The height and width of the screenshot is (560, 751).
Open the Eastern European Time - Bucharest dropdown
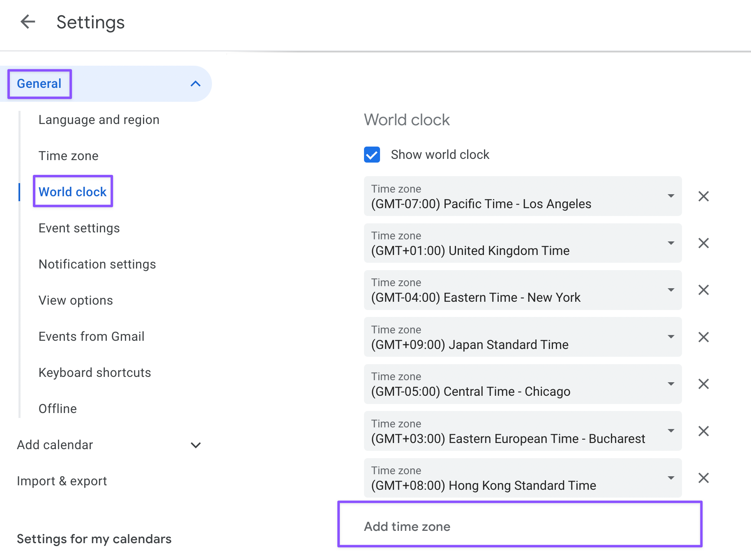[x=523, y=431]
